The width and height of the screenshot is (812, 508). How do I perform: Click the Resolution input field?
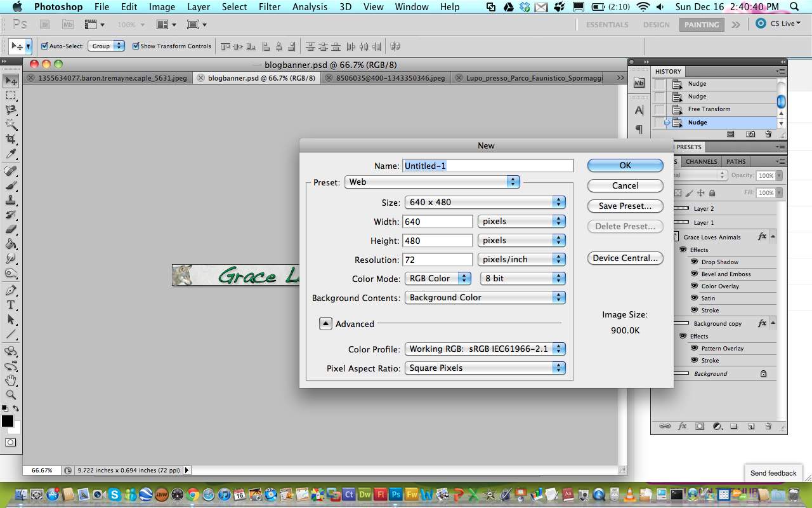coord(438,259)
